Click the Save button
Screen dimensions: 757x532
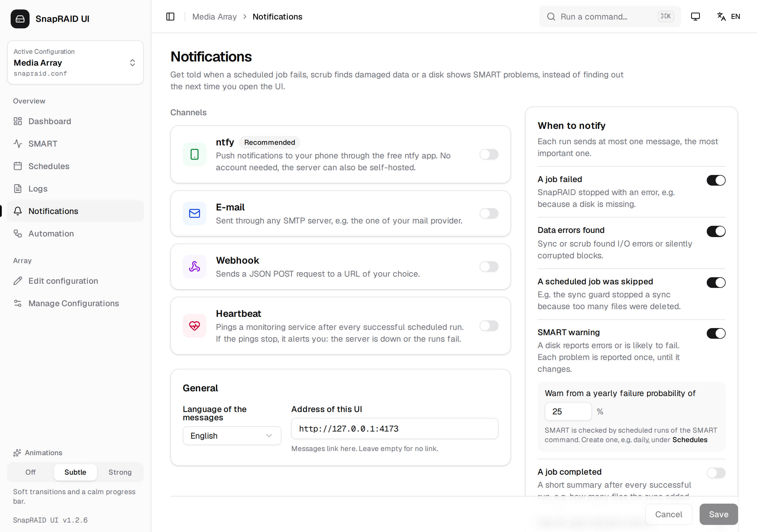719,514
